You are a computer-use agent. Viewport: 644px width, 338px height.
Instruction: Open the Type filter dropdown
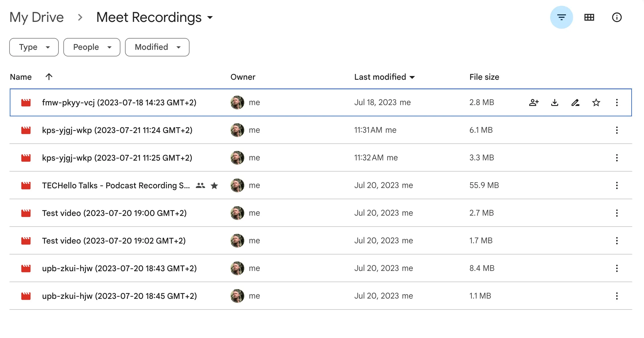pos(34,47)
